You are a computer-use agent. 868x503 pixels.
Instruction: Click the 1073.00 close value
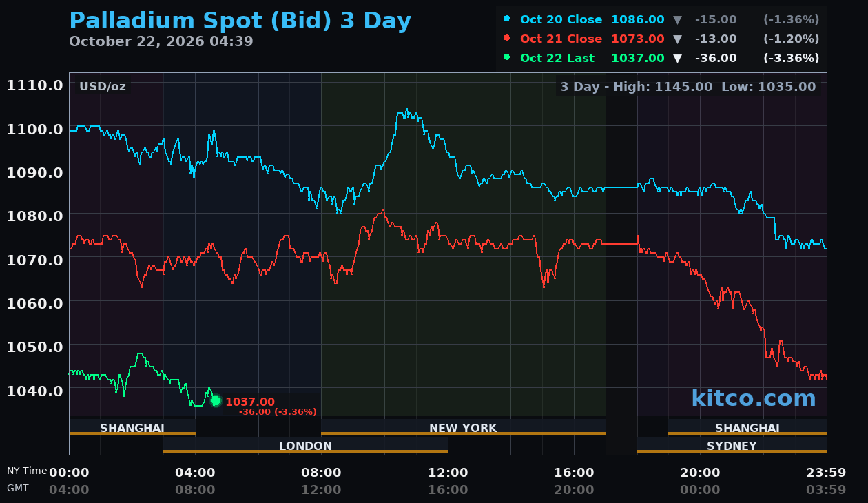pyautogui.click(x=638, y=39)
